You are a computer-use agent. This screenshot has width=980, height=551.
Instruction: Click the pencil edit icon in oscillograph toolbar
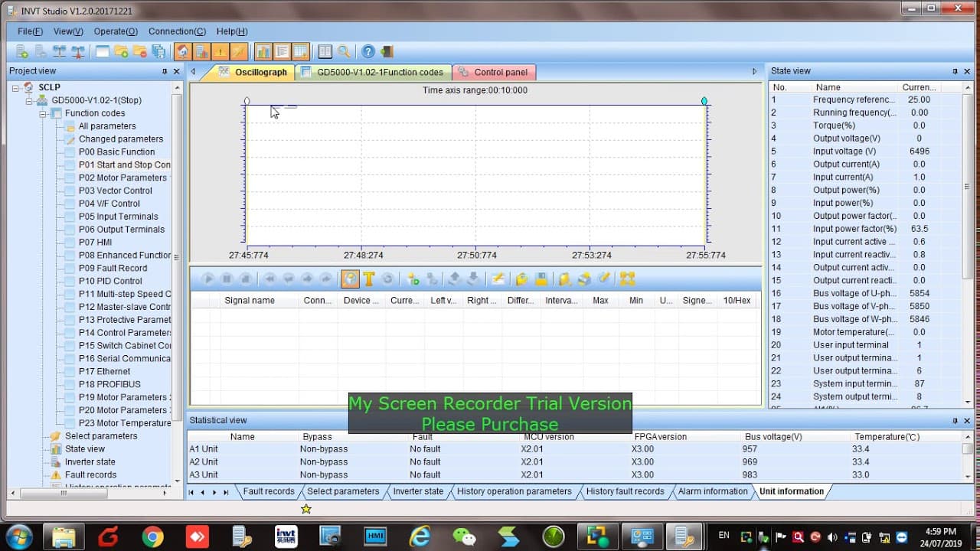click(497, 279)
